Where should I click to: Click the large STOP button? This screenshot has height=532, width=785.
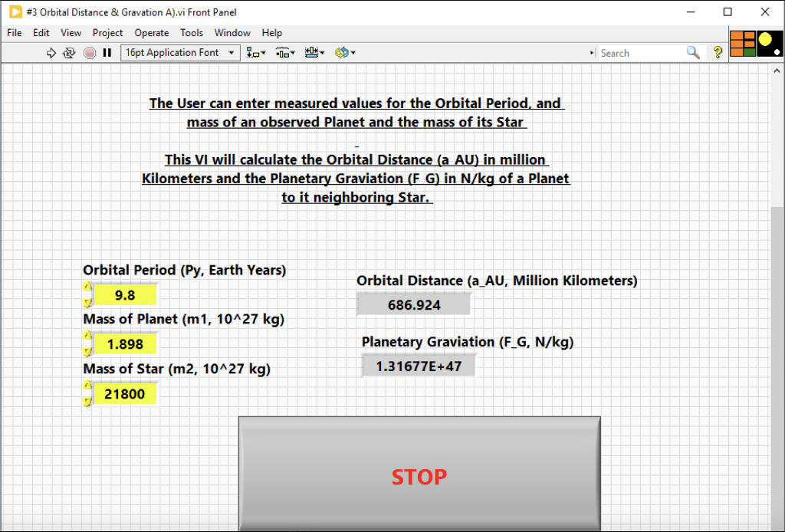pyautogui.click(x=419, y=475)
